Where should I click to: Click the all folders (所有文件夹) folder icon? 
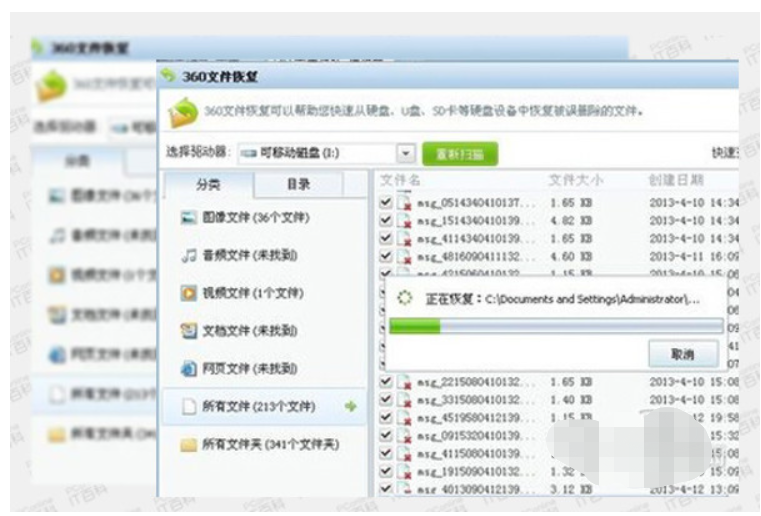point(188,444)
